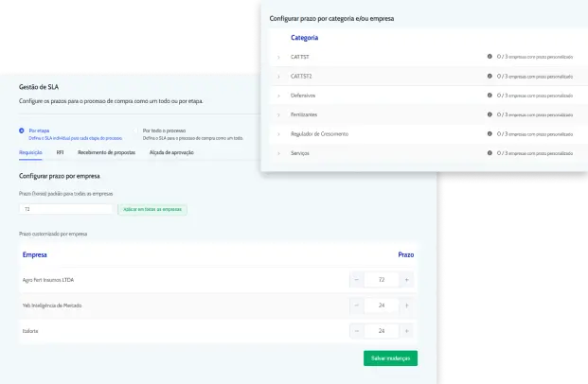Click info icon in Serviços row
The width and height of the screenshot is (588, 384).
[490, 152]
